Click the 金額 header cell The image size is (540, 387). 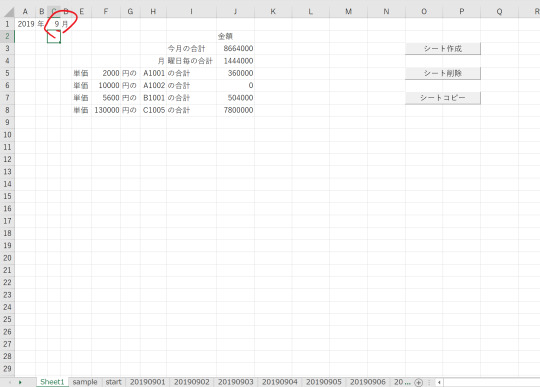click(x=236, y=36)
